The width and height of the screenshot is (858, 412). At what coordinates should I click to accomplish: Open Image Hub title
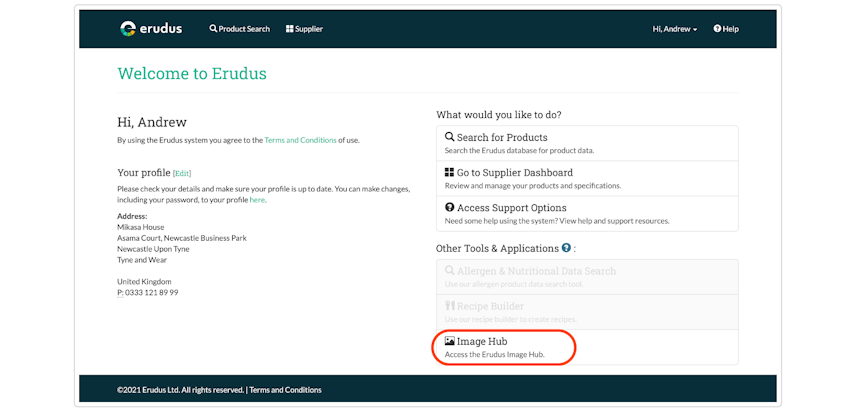[x=482, y=341]
